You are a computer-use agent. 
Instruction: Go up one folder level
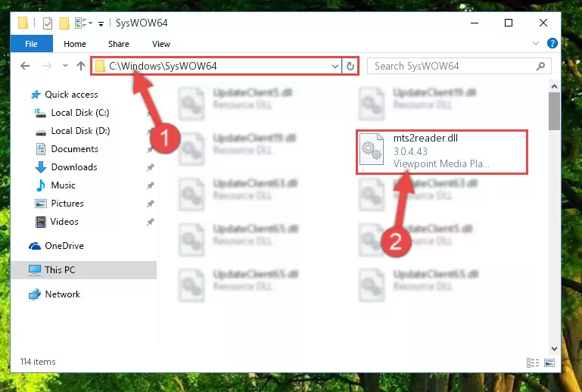click(x=80, y=66)
